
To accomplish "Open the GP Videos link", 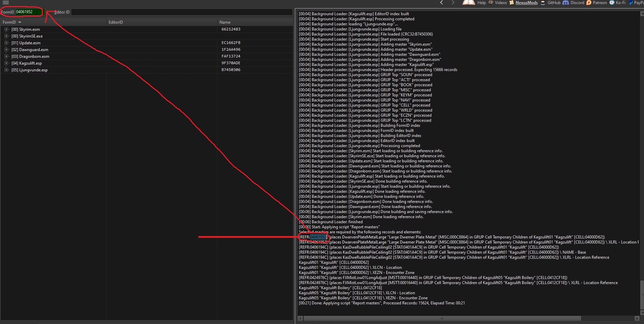I will point(498,2).
